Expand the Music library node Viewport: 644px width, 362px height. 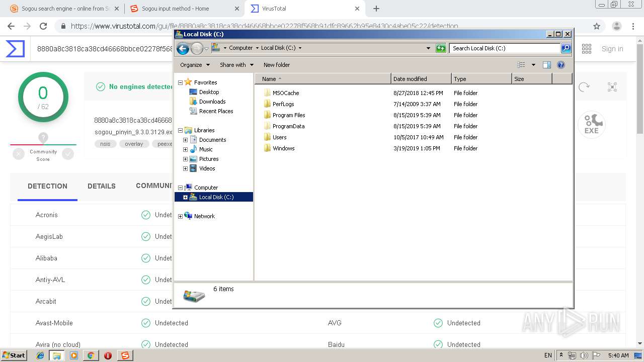tap(185, 149)
